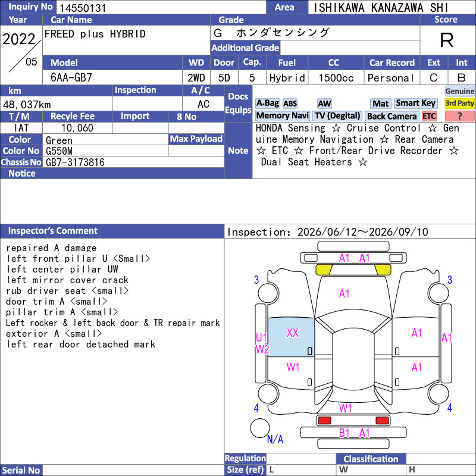Viewport: 476px width, 476px height.
Task: Click the A-Bag equipment badge
Action: [x=267, y=104]
